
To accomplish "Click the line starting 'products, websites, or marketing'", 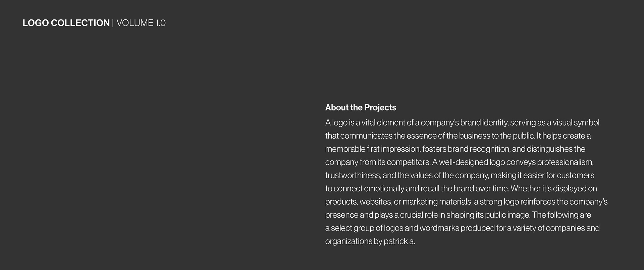I will pyautogui.click(x=466, y=202).
